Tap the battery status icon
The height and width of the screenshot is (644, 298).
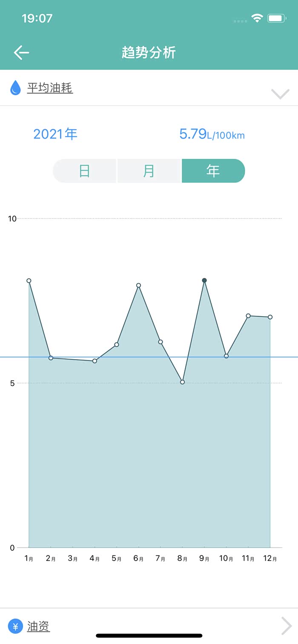point(276,18)
